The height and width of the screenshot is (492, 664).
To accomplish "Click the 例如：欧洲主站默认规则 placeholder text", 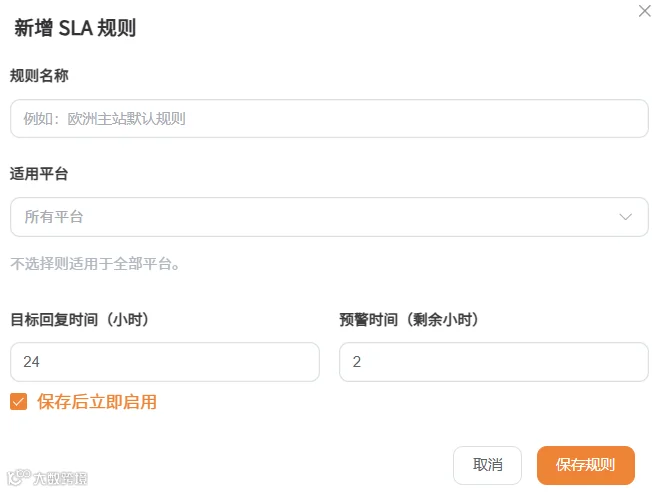I will pos(104,119).
